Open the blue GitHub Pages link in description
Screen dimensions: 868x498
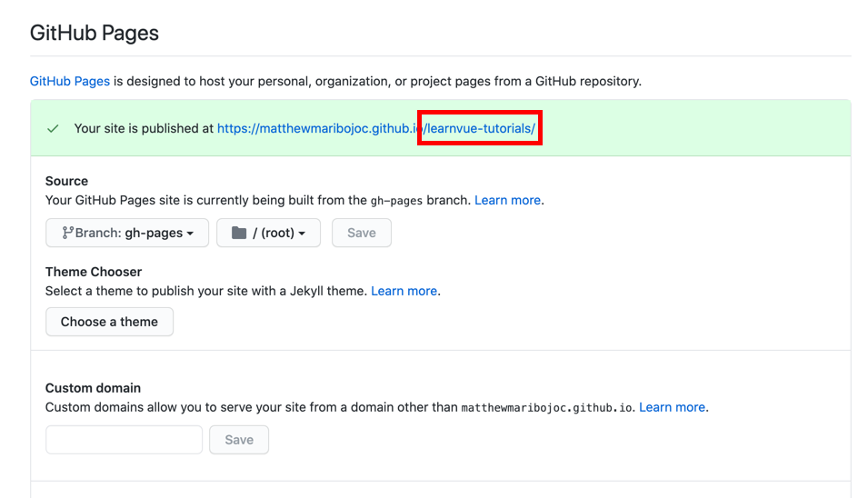tap(70, 81)
